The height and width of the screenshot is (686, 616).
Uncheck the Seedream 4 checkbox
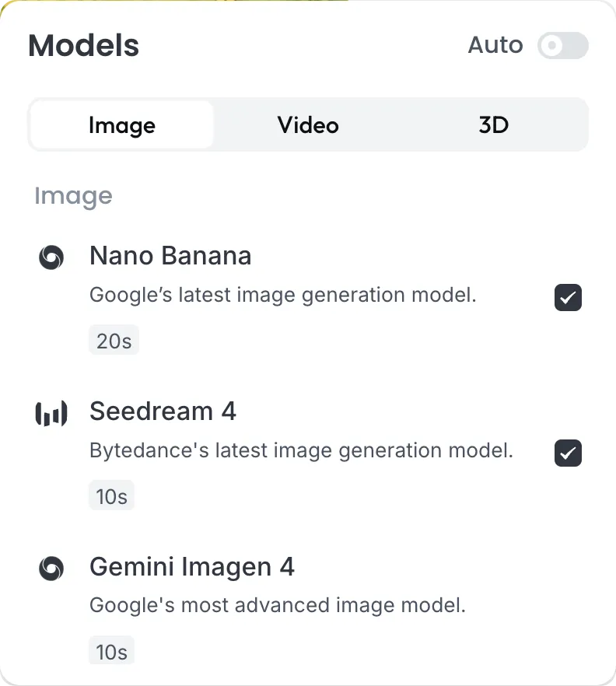[568, 453]
